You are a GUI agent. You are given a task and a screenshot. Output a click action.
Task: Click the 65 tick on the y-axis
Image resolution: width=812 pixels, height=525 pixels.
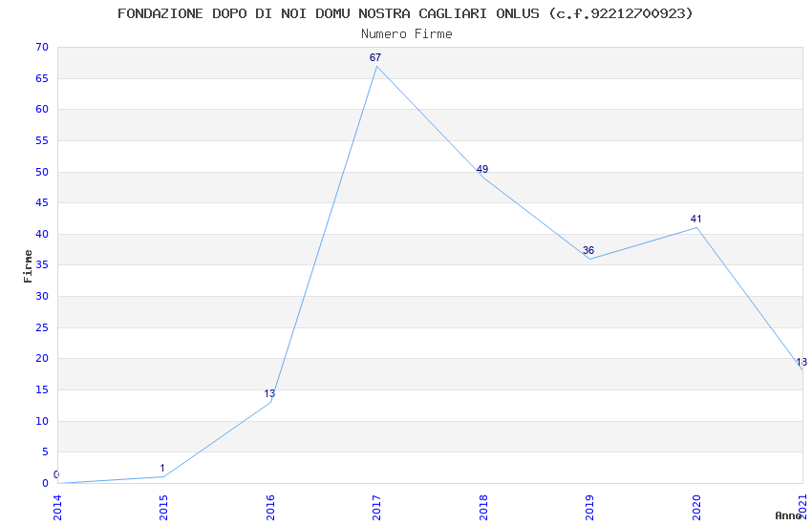pyautogui.click(x=42, y=78)
